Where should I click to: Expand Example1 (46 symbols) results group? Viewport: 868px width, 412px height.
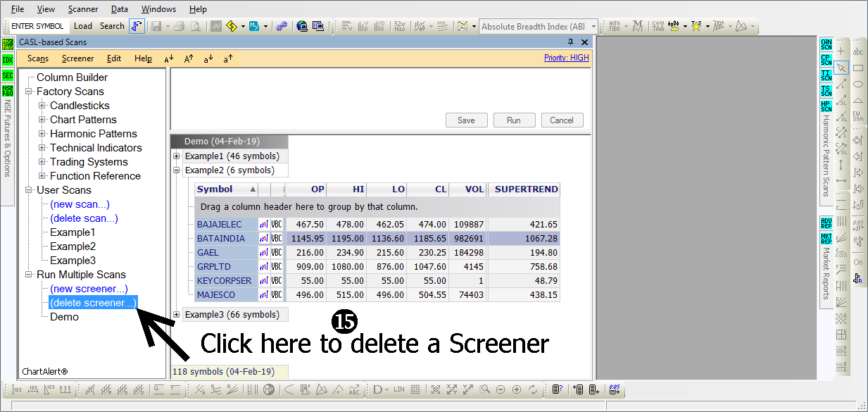pos(177,156)
